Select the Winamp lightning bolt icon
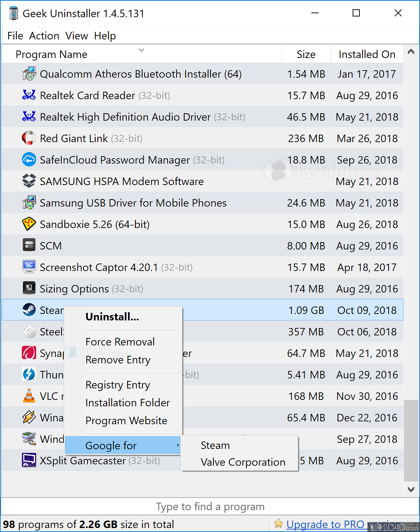This screenshot has height=532, width=420. click(29, 417)
